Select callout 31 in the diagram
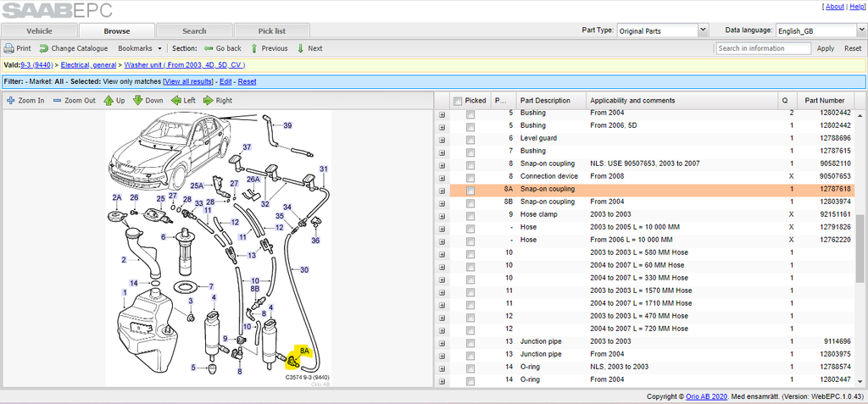This screenshot has height=404, width=868. pos(324,169)
